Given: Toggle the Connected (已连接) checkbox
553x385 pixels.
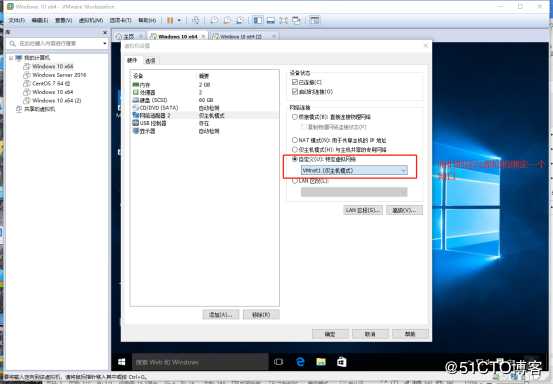Looking at the screenshot, I should coord(295,82).
